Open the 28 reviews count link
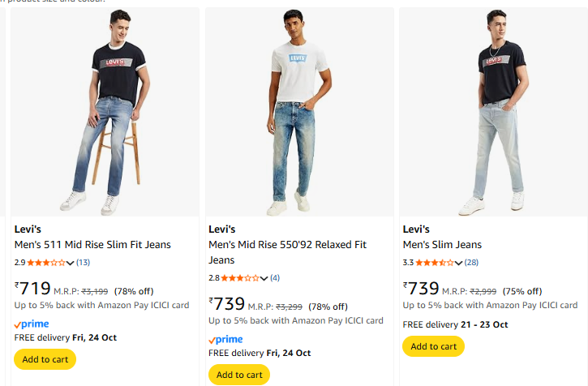The height and width of the screenshot is (386, 588). (472, 263)
